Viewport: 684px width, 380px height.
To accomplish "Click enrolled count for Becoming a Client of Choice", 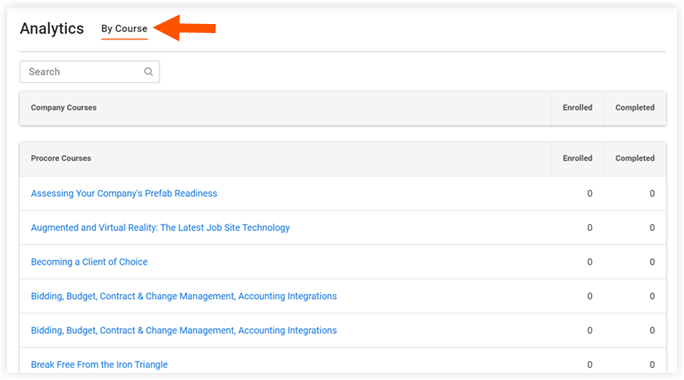I will (590, 262).
